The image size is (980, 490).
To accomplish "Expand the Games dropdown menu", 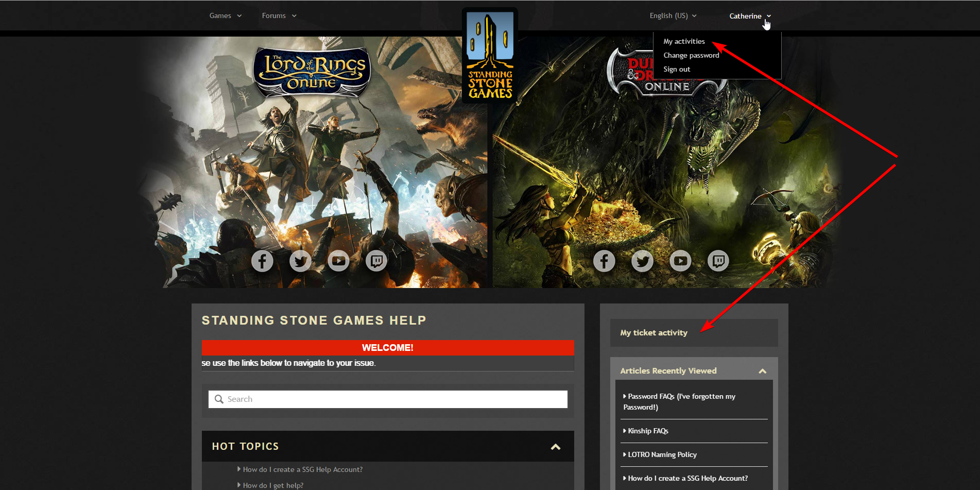I will click(225, 16).
